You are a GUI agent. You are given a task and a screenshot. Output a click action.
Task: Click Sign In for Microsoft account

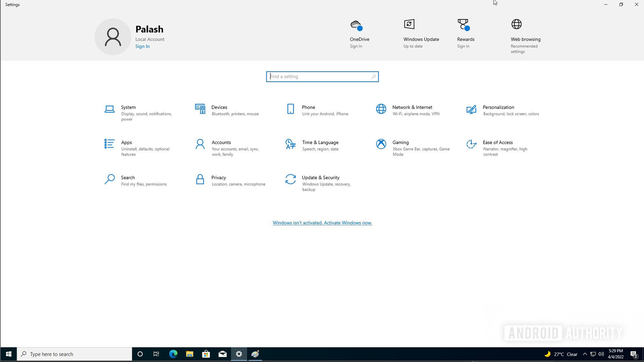[143, 46]
